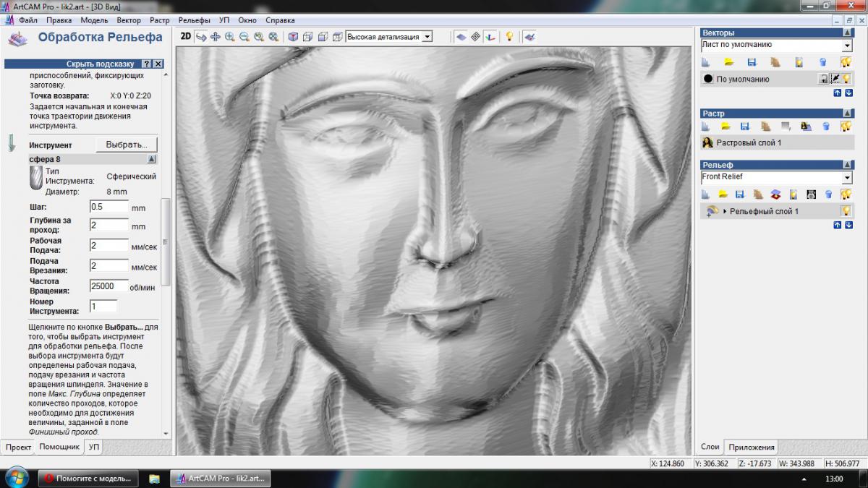Switch to the Проект tab
The height and width of the screenshot is (488, 868).
click(x=18, y=447)
